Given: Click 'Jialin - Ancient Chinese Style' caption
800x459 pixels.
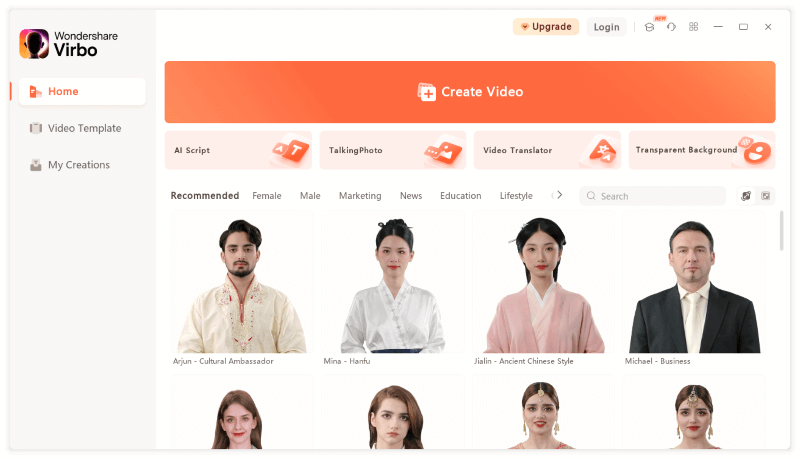Looking at the screenshot, I should click(523, 361).
